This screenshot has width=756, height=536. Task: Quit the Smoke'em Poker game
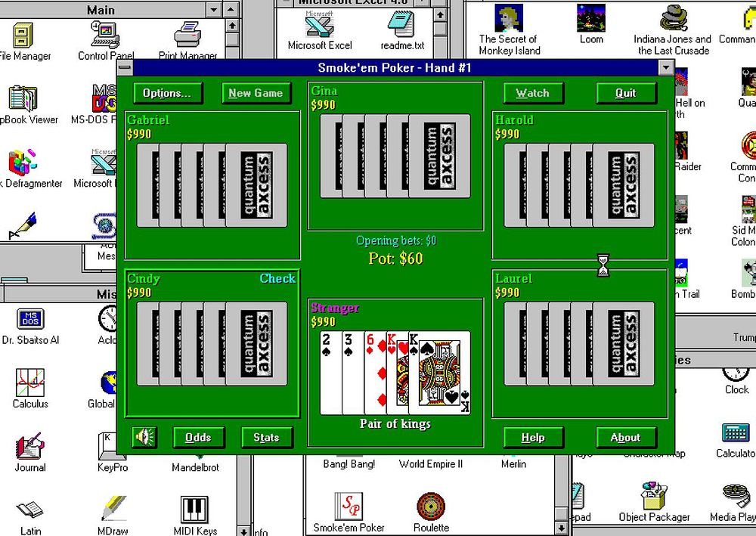[x=626, y=93]
